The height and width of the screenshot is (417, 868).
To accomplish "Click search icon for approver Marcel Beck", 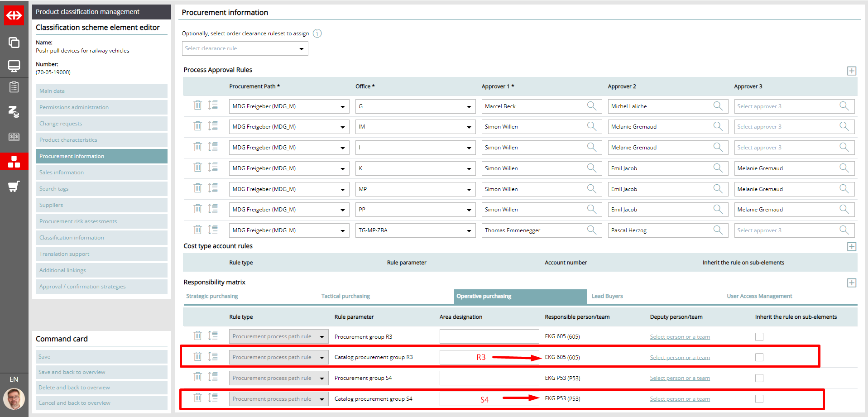I will click(x=591, y=106).
